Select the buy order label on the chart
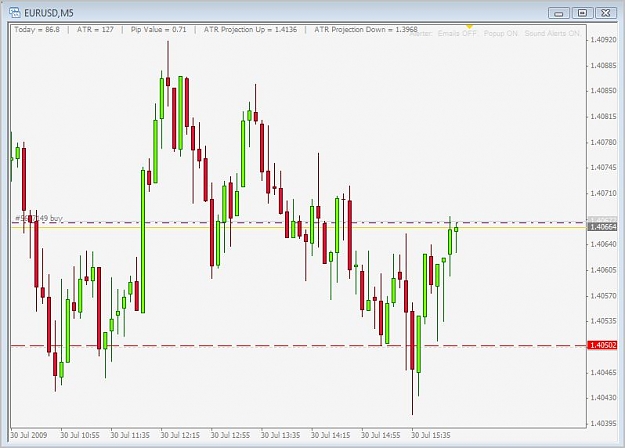This screenshot has height=448, width=625. 39,218
